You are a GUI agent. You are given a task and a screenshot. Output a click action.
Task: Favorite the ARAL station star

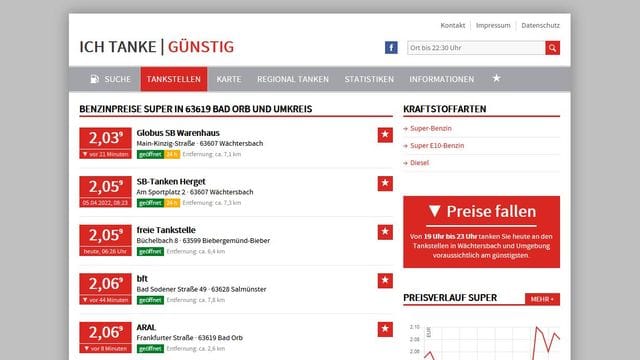pyautogui.click(x=385, y=329)
